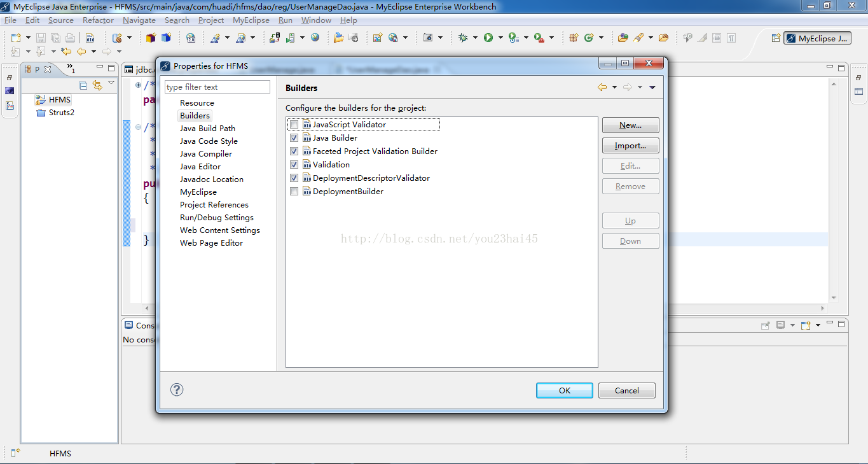Open the Builders page menu dropdown triangle
The height and width of the screenshot is (464, 868).
point(652,88)
